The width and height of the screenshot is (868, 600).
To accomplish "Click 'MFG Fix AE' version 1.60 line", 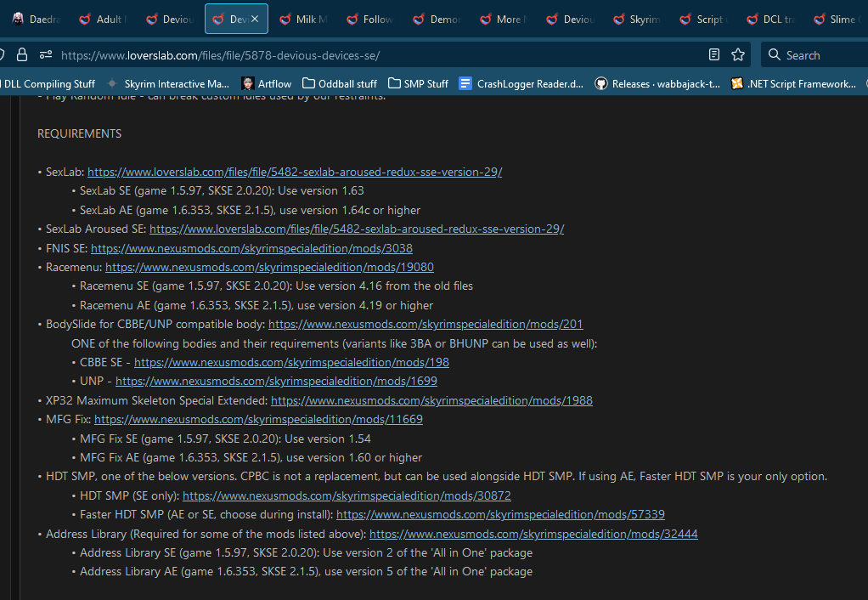I will tap(251, 457).
